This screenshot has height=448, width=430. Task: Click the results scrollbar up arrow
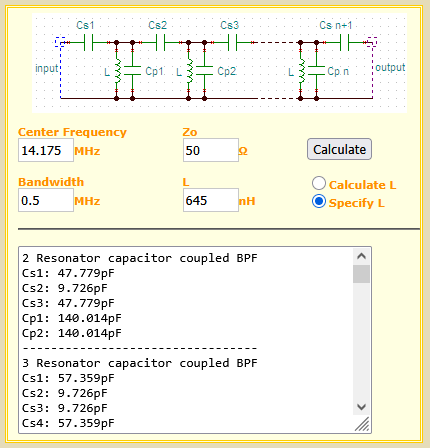pos(362,256)
